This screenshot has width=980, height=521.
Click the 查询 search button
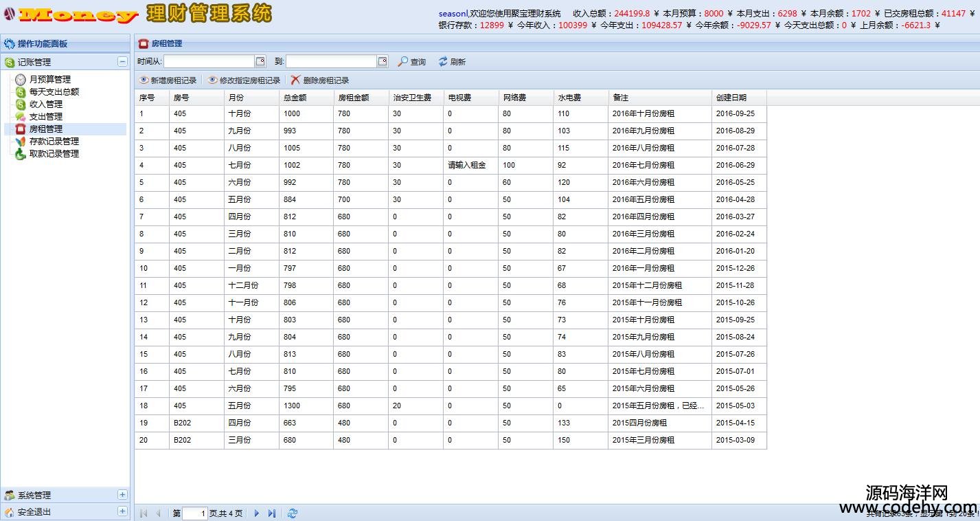click(x=412, y=62)
